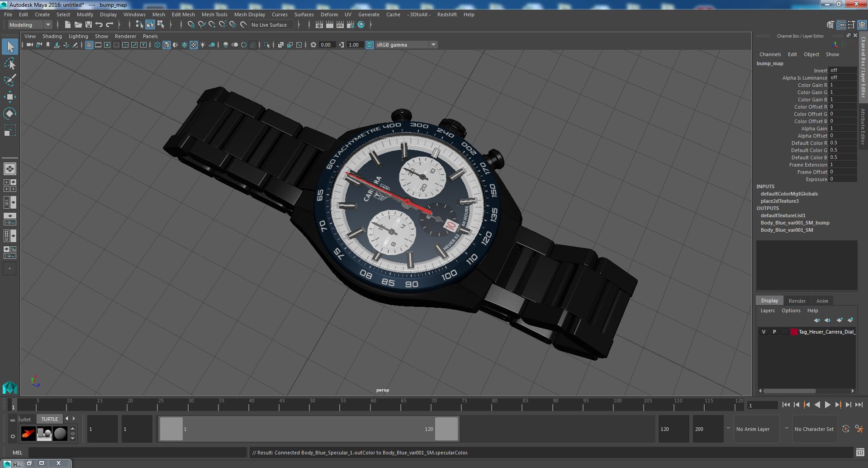Toggle the film gate overlay
The height and width of the screenshot is (468, 868).
click(98, 45)
